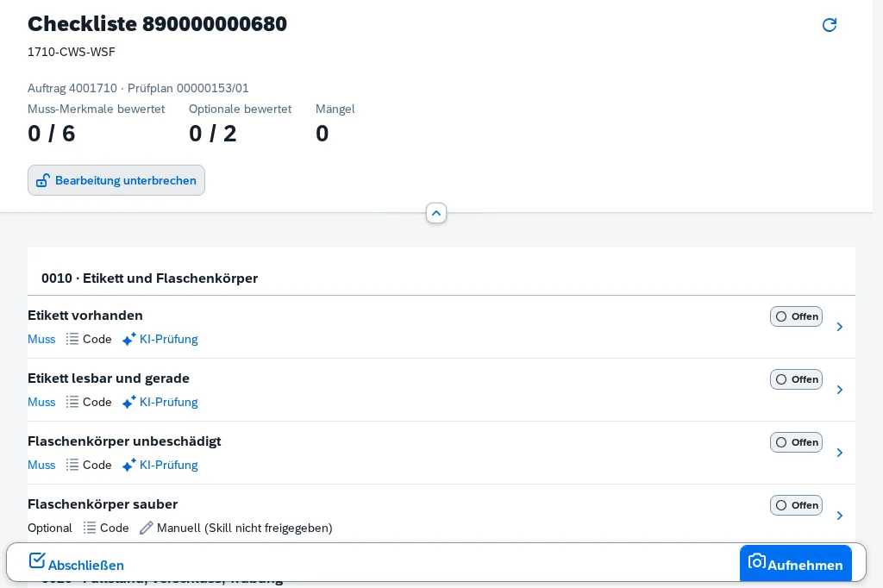Viewport: 883px width, 588px height.
Task: Open Flaschenkörper sauber chevron arrow
Action: pyautogui.click(x=840, y=516)
